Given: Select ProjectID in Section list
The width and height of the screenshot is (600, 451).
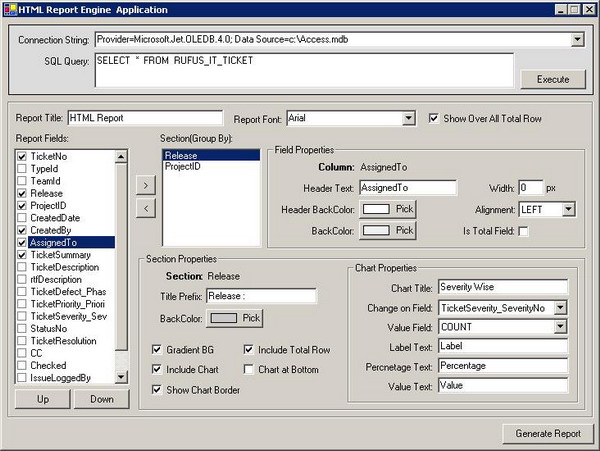Looking at the screenshot, I should tap(211, 166).
